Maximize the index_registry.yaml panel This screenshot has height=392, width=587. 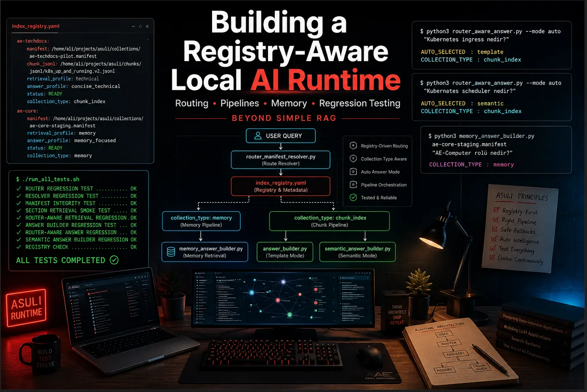tap(140, 26)
